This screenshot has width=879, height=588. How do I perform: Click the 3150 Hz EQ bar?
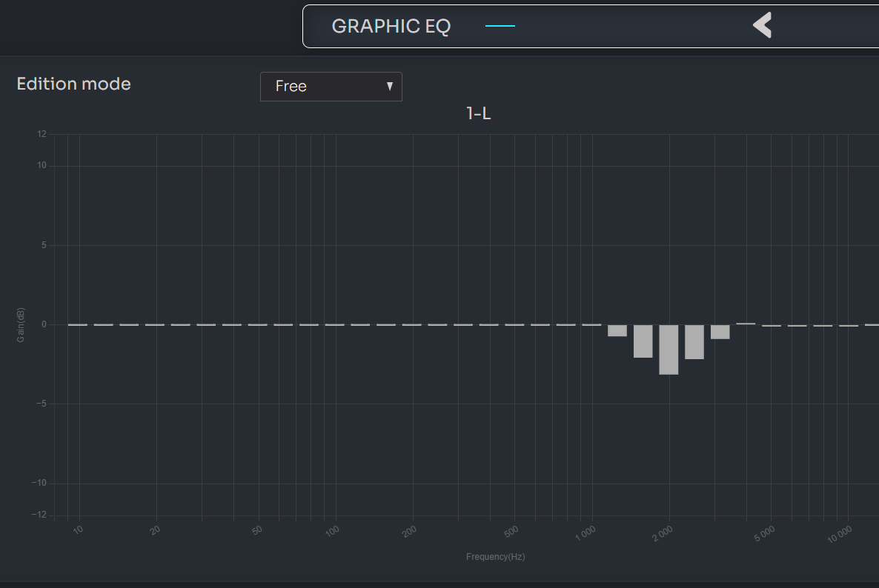tap(720, 331)
